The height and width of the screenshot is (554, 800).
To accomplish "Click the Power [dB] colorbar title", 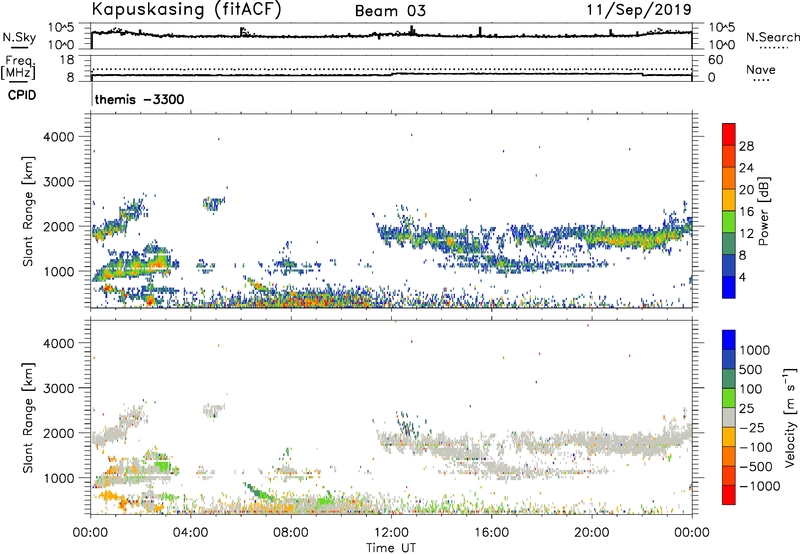I will pos(763,212).
